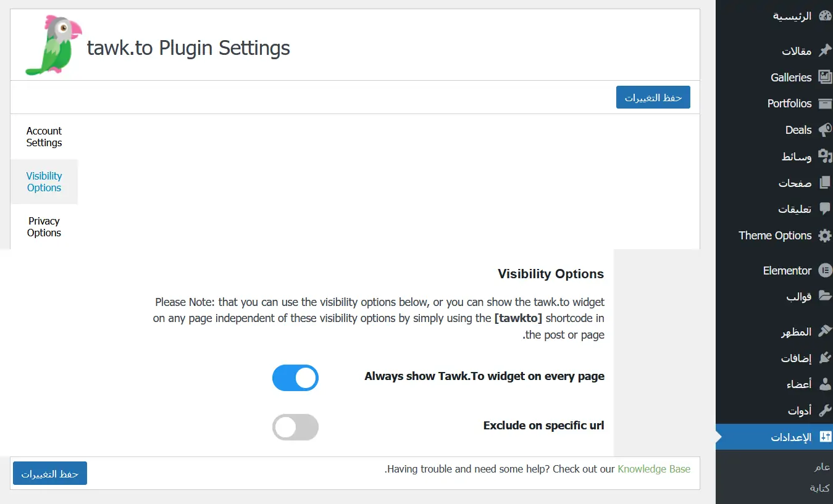Select the Visibility Options tab
The height and width of the screenshot is (504, 833).
(x=44, y=182)
